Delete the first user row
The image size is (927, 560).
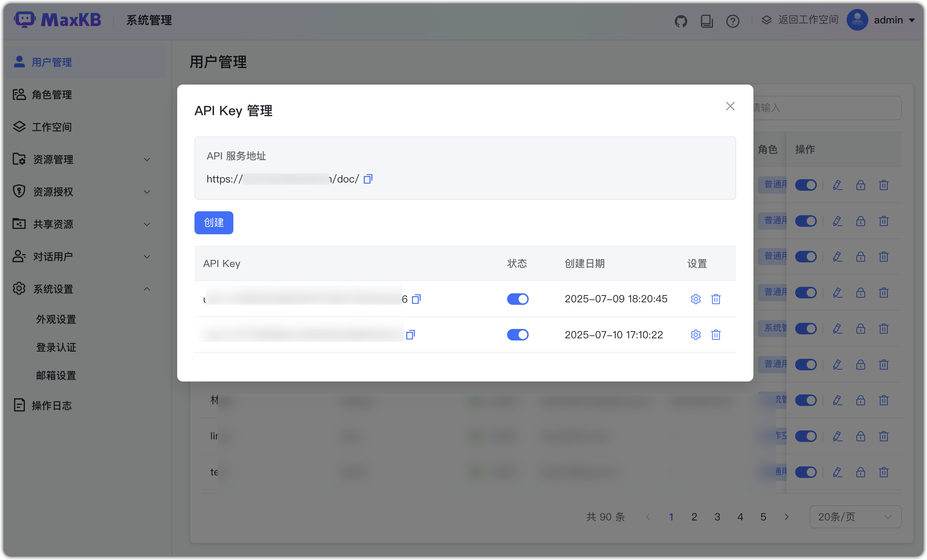883,185
